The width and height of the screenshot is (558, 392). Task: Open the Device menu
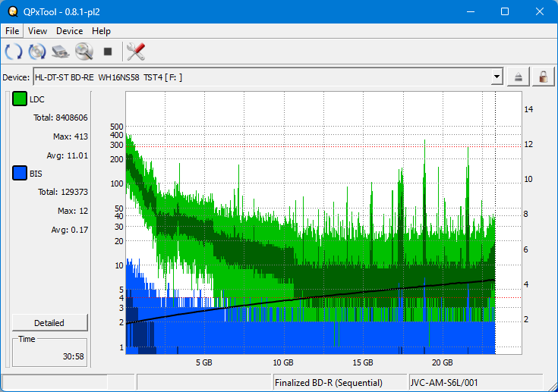click(69, 31)
